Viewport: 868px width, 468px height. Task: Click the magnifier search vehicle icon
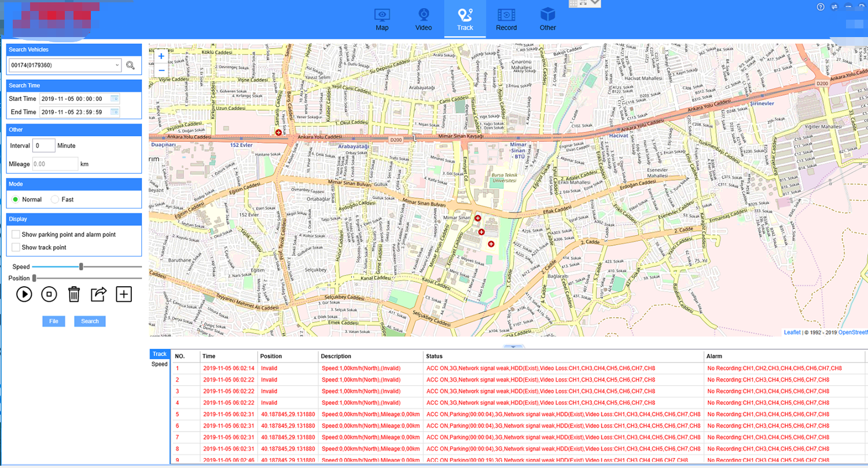click(x=130, y=65)
